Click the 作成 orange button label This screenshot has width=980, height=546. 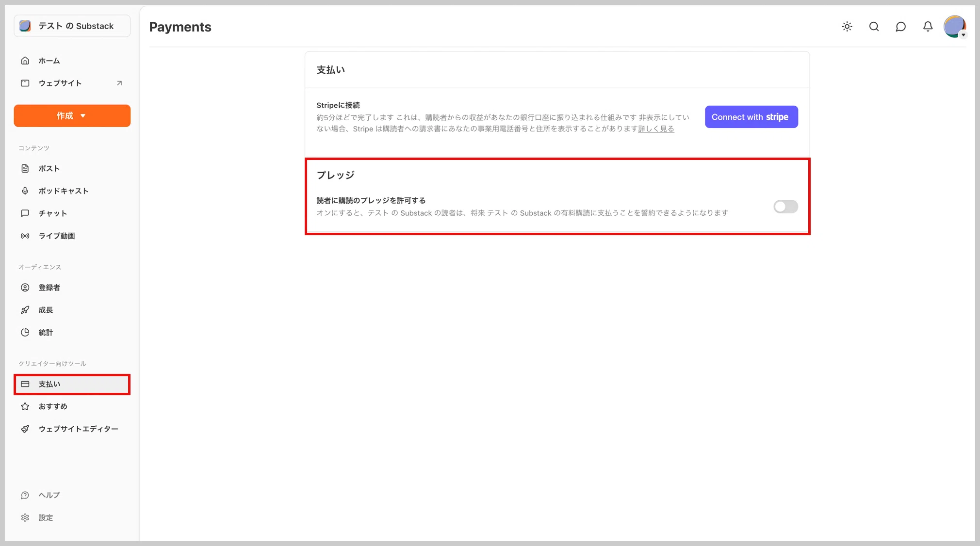point(65,116)
